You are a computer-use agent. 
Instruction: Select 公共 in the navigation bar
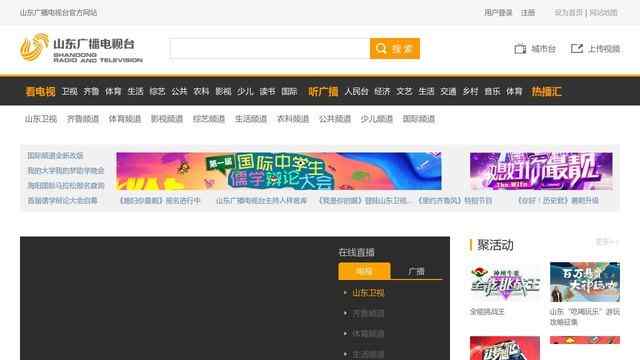(179, 91)
